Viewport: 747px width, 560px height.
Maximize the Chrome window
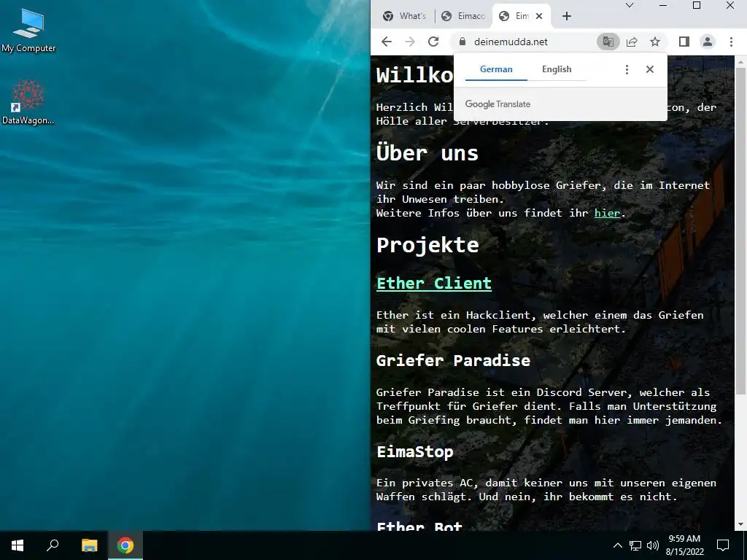pos(697,5)
